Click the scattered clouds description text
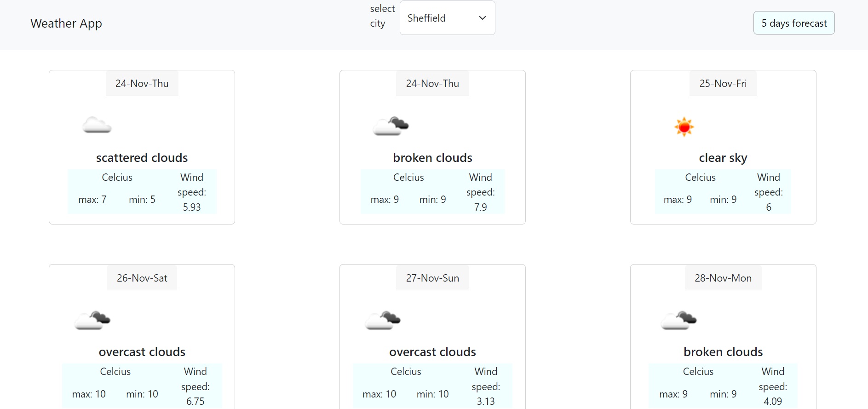 click(x=142, y=158)
